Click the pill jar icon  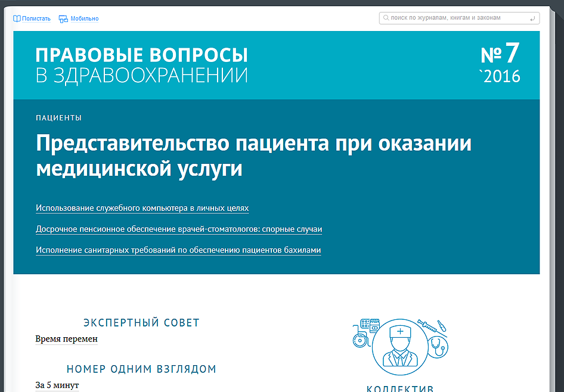374,325
